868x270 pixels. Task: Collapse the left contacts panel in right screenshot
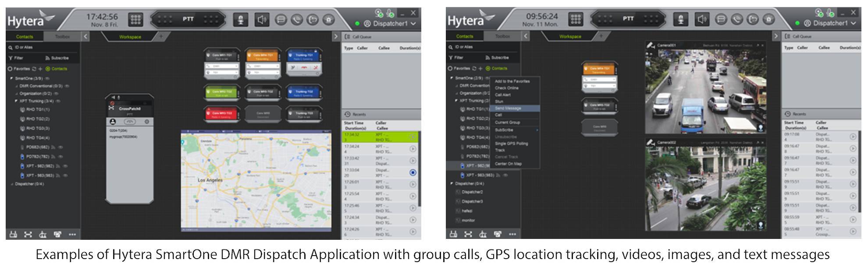[526, 36]
